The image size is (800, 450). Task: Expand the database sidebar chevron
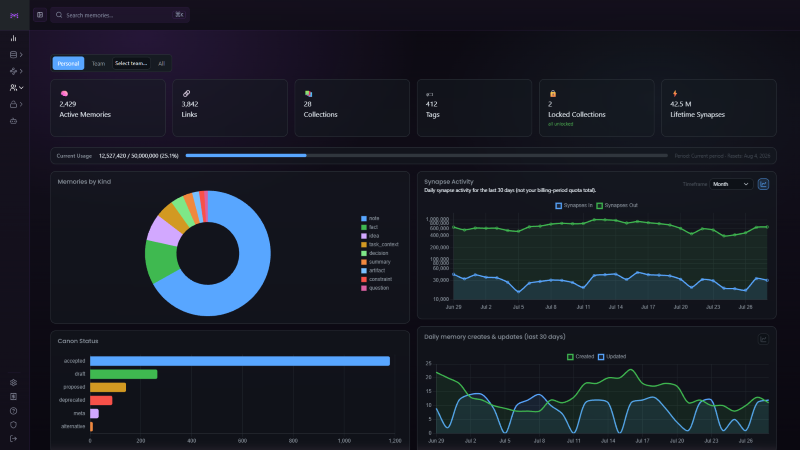coord(21,55)
